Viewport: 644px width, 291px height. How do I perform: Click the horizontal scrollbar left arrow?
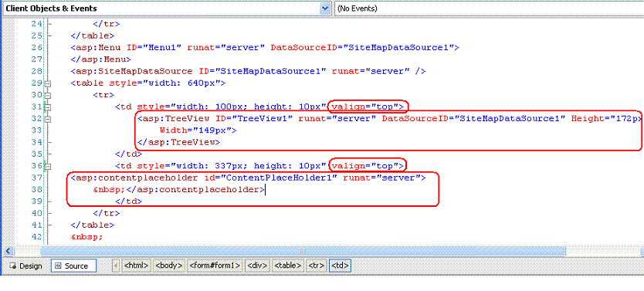pyautogui.click(x=8, y=251)
